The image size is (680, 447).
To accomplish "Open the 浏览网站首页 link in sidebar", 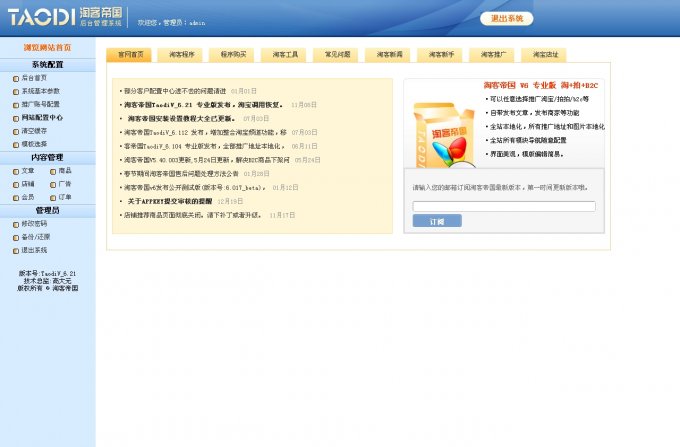I will coord(47,48).
